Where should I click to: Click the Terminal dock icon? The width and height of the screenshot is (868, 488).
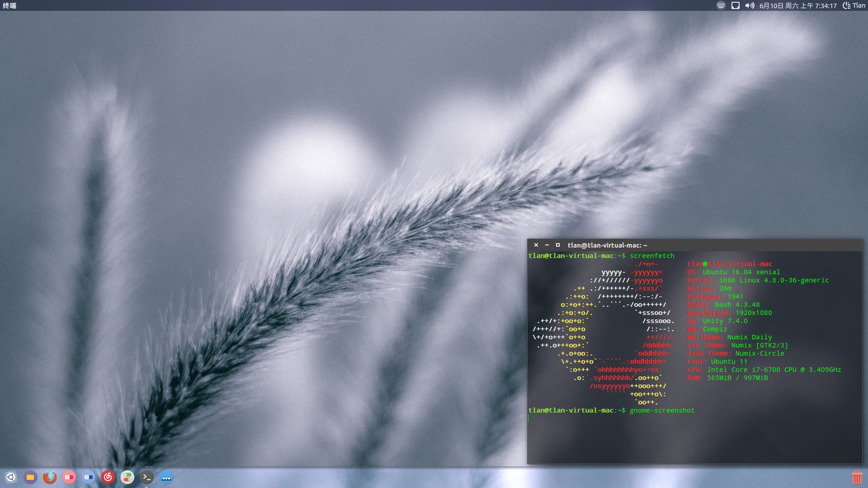[x=147, y=477]
